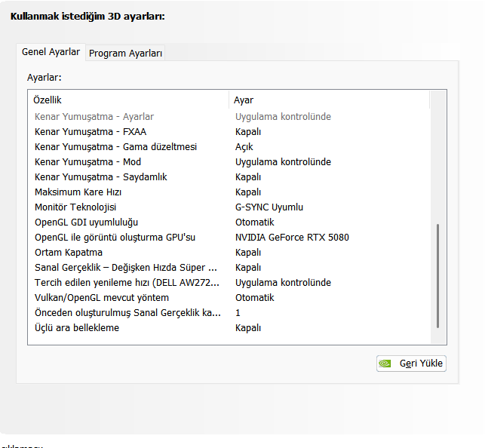Viewport: 485px width, 448px height.
Task: Open the Monitör Teknolojisi G-SYNC Uyumlu value
Action: (269, 207)
